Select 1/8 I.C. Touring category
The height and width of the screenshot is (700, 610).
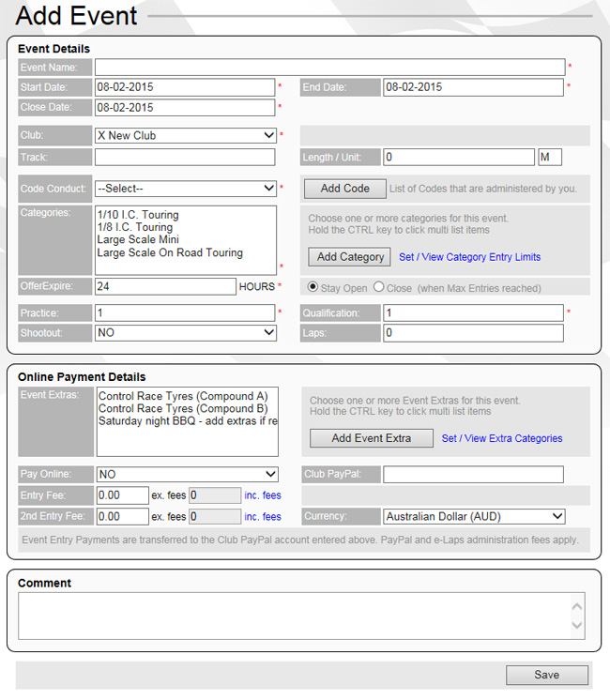(x=135, y=227)
